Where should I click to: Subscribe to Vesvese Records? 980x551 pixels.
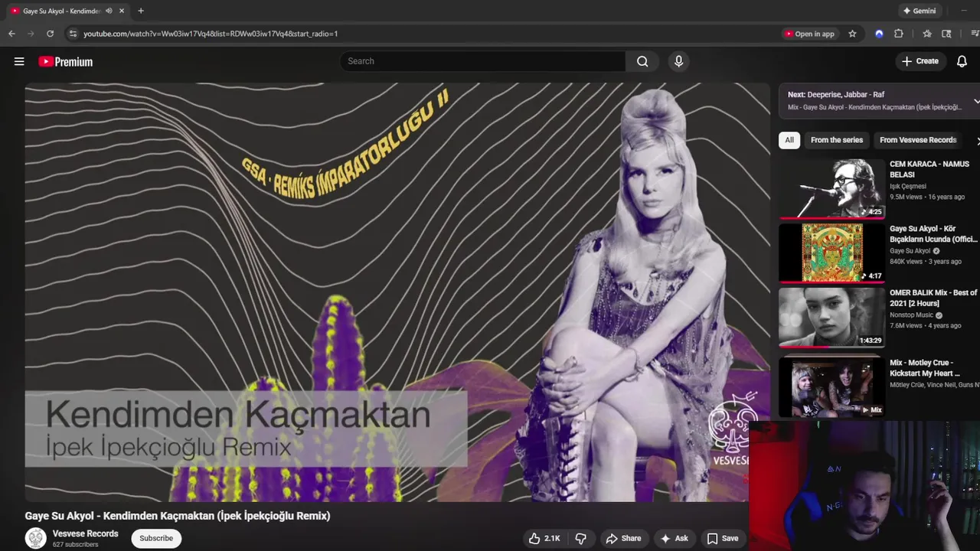click(x=156, y=538)
